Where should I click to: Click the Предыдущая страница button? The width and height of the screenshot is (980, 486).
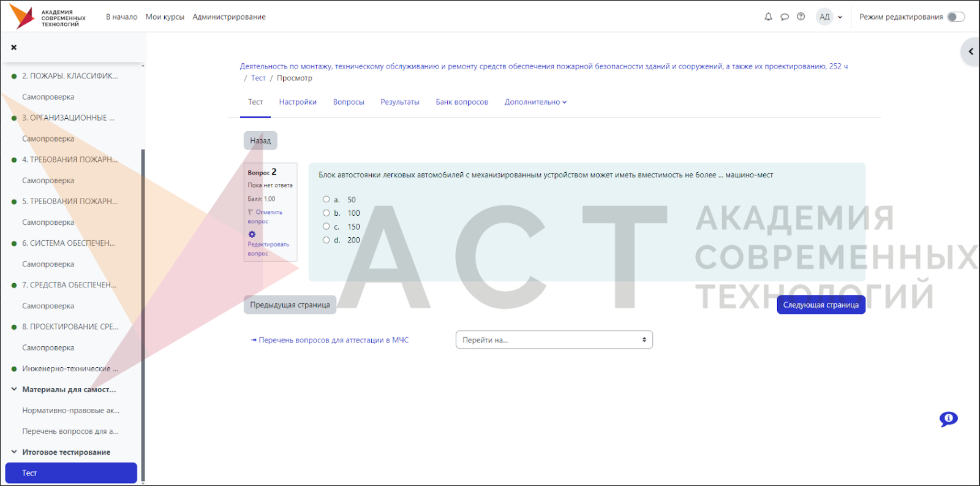pyautogui.click(x=290, y=305)
